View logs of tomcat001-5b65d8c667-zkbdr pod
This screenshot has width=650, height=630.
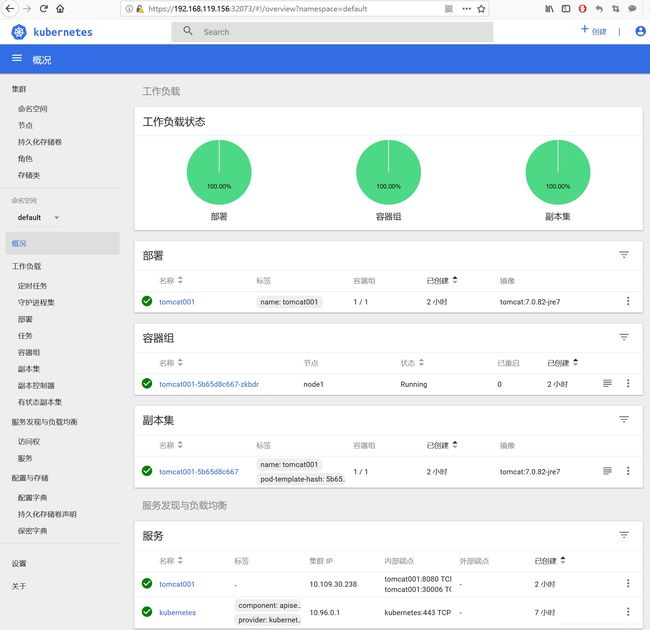[607, 383]
